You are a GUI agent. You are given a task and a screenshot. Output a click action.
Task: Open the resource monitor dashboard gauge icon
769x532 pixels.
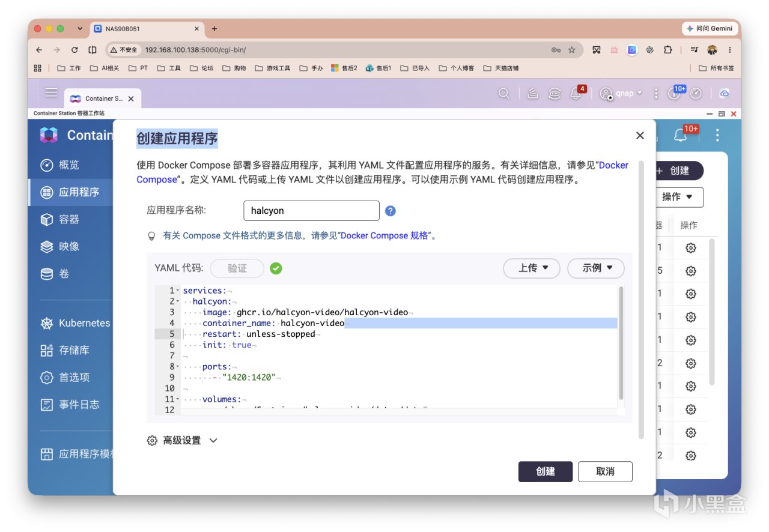pyautogui.click(x=696, y=94)
